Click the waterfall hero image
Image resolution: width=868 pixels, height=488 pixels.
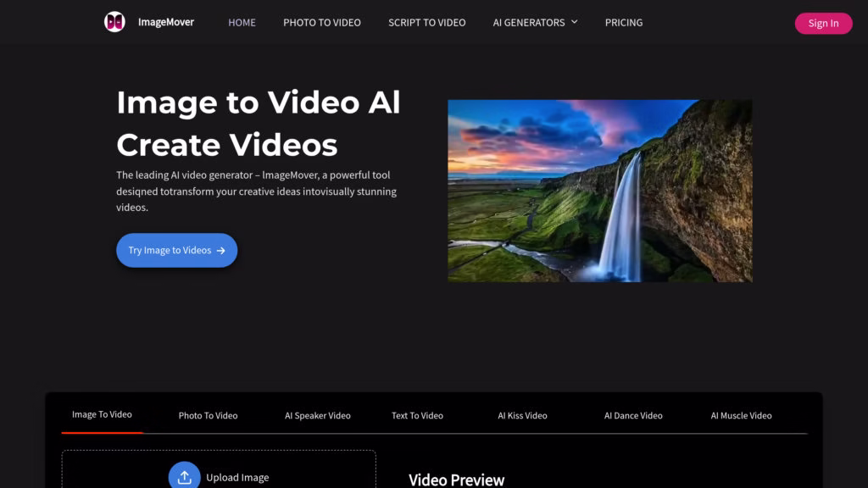[x=599, y=191]
